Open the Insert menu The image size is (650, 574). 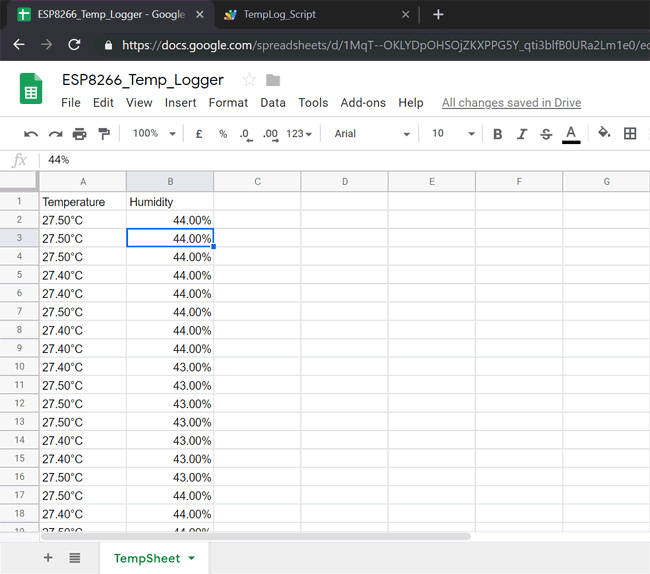click(x=180, y=103)
